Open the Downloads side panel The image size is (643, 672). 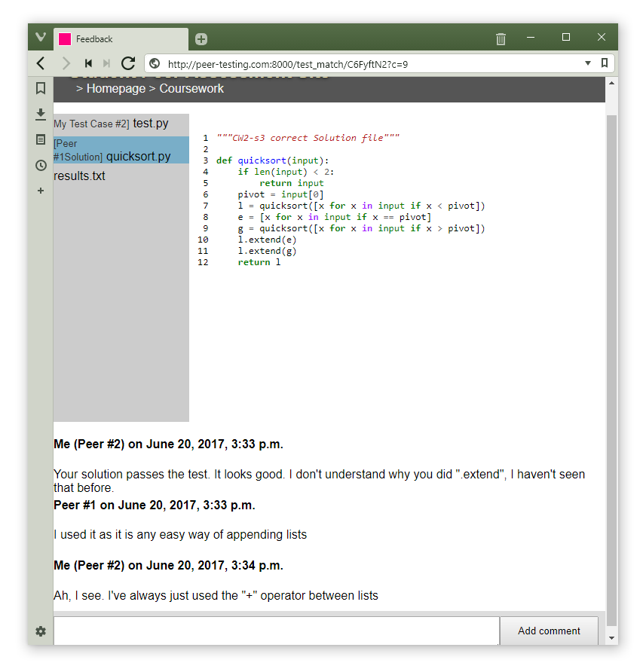pos(41,114)
